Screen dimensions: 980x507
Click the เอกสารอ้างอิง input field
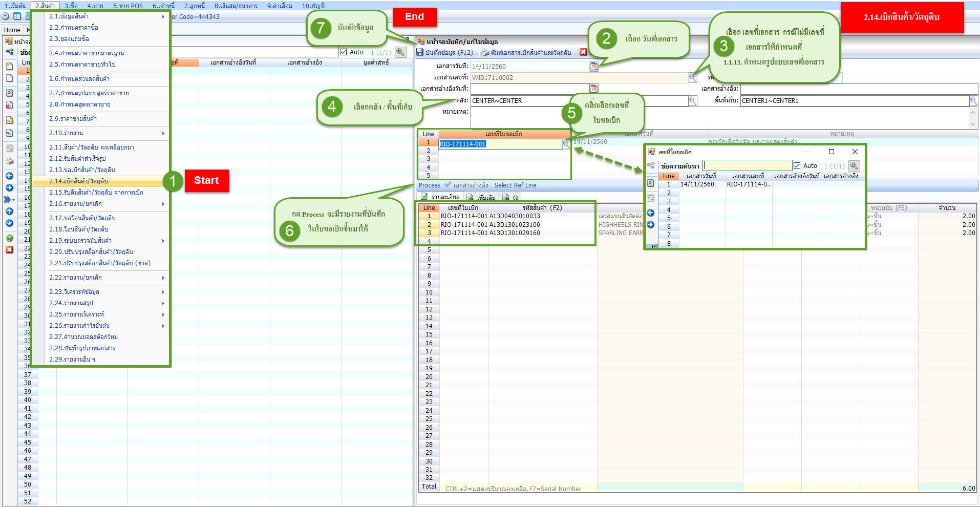tap(859, 89)
